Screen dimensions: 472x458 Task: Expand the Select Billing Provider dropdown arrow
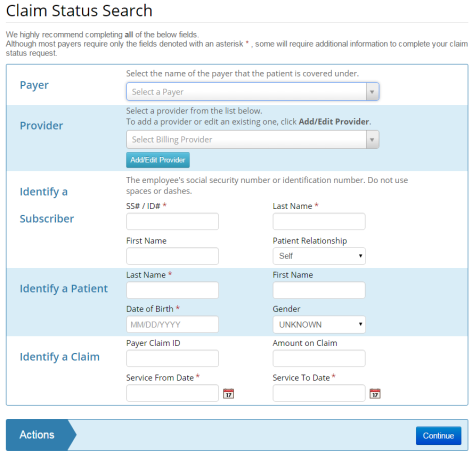pyautogui.click(x=372, y=139)
